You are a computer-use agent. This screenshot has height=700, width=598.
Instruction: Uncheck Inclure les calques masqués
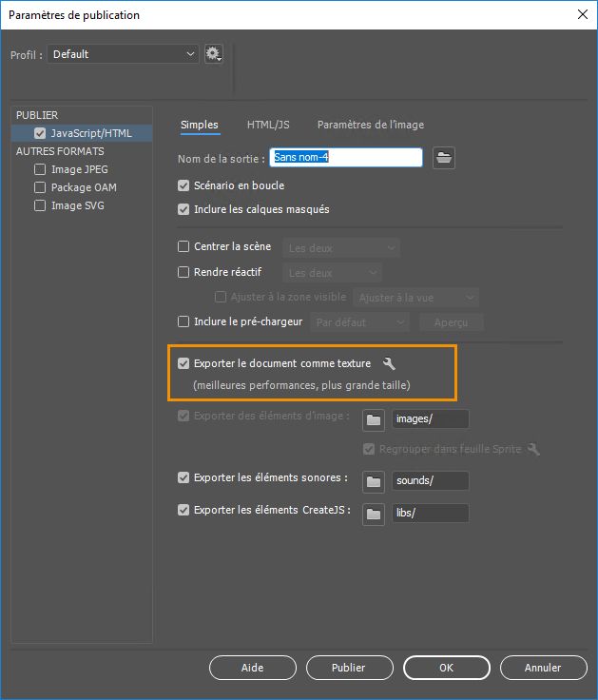pos(183,209)
